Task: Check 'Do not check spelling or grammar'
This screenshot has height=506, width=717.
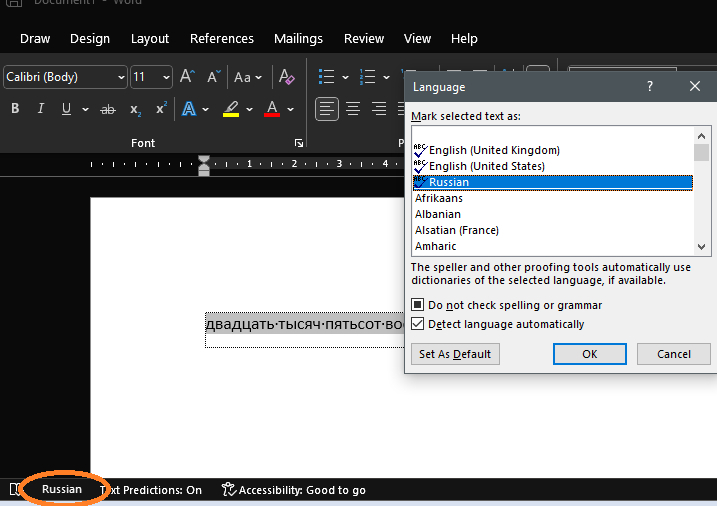Action: tap(418, 305)
